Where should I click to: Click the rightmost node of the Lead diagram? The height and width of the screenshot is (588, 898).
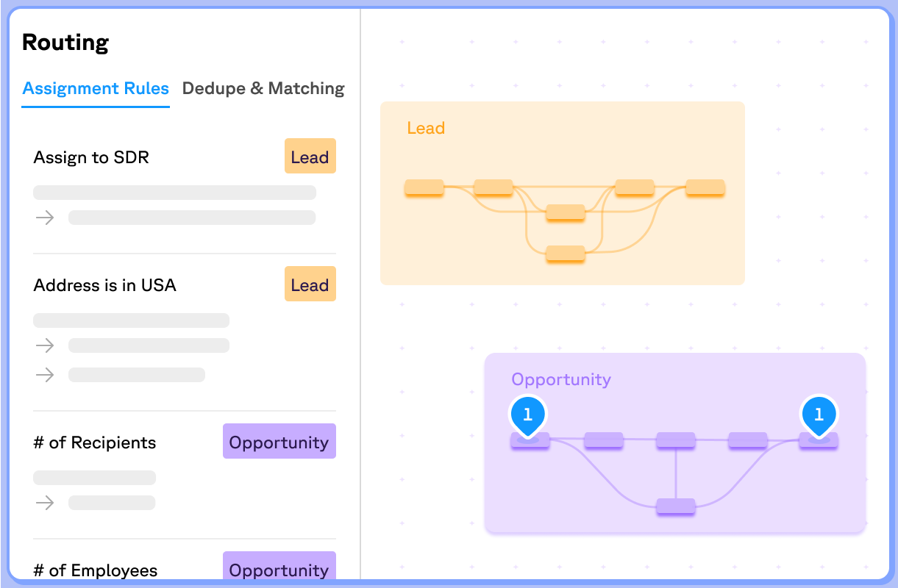pyautogui.click(x=705, y=187)
